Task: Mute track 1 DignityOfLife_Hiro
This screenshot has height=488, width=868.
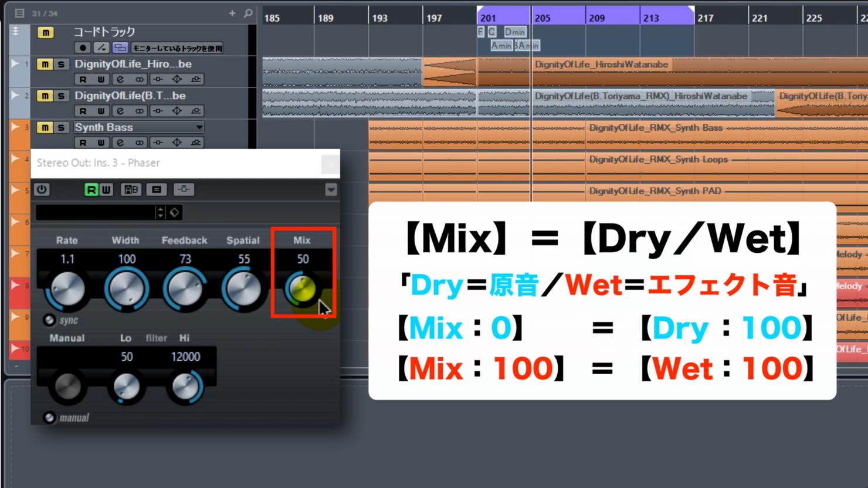Action: coord(45,65)
